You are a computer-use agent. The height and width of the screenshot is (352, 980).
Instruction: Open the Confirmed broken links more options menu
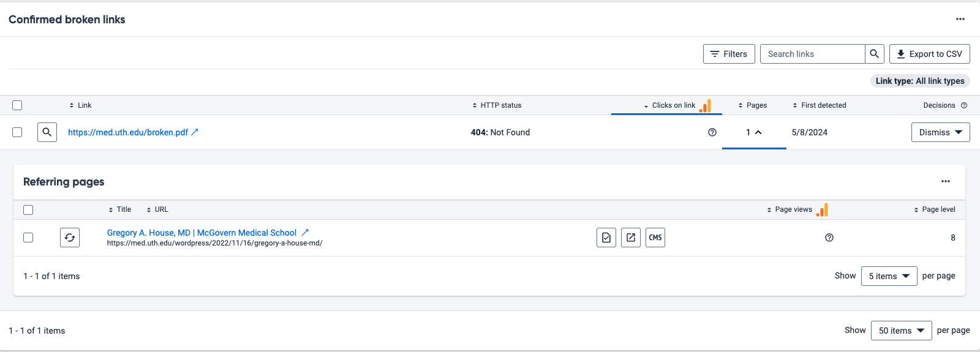click(960, 20)
